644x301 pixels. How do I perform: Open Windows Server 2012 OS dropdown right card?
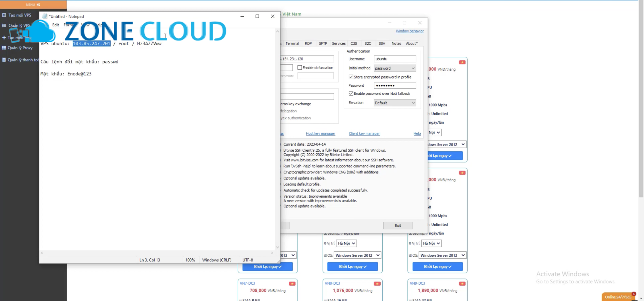click(x=442, y=255)
